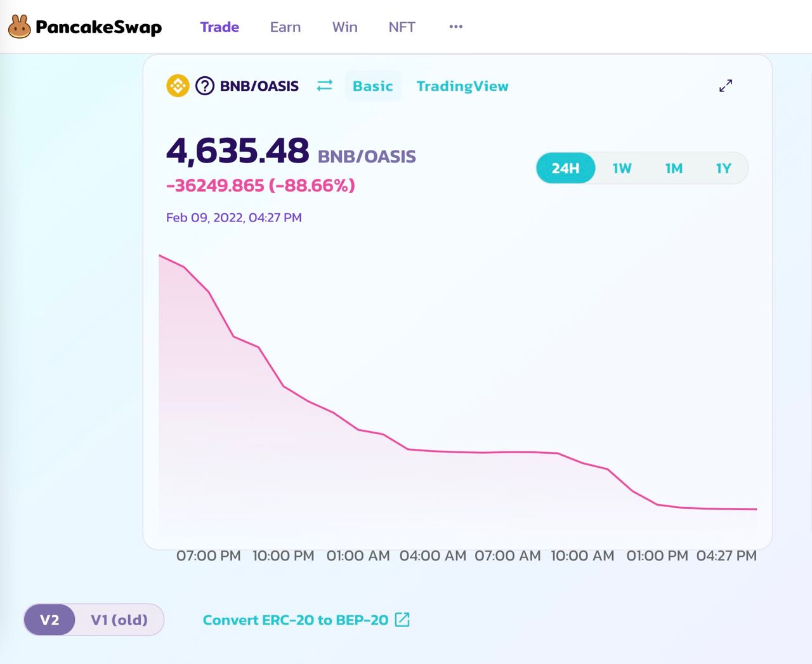Click the BNB/OASIS pair name

pos(259,86)
